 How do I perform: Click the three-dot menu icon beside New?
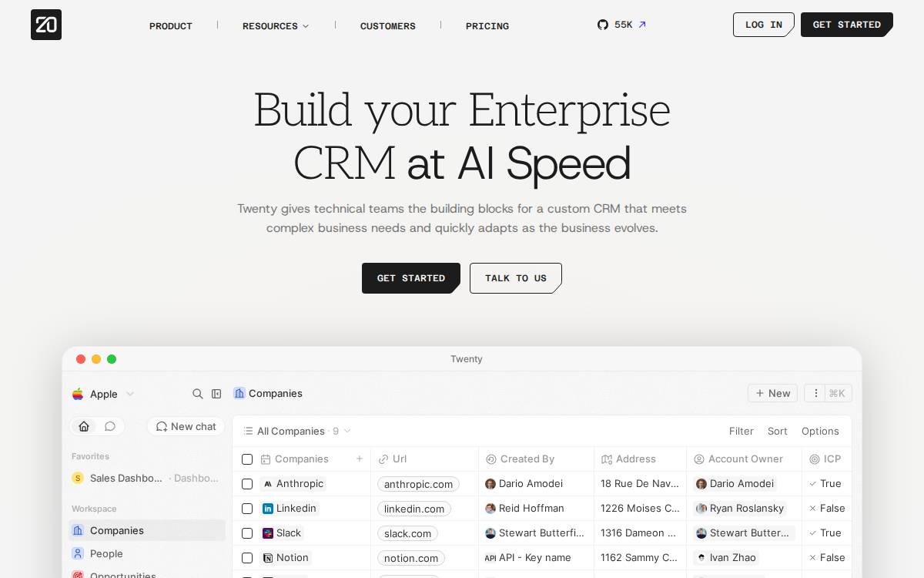coord(815,393)
